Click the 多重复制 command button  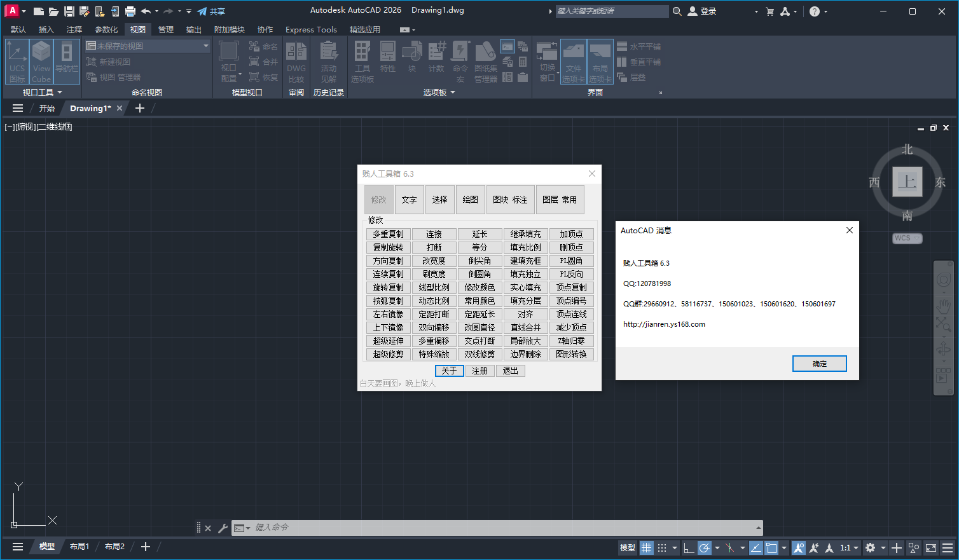point(388,234)
